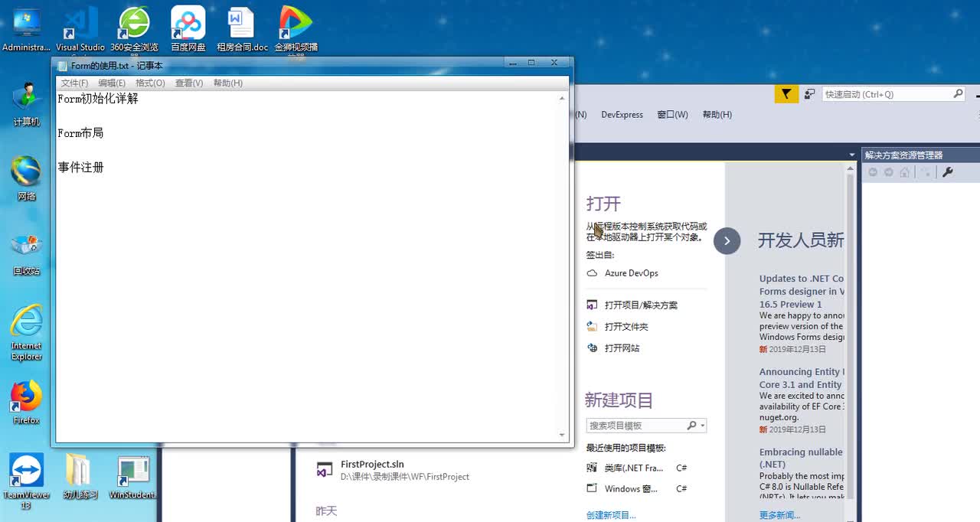Select the Internet Explorer desktop icon
Screen dimensions: 980x522
26,334
